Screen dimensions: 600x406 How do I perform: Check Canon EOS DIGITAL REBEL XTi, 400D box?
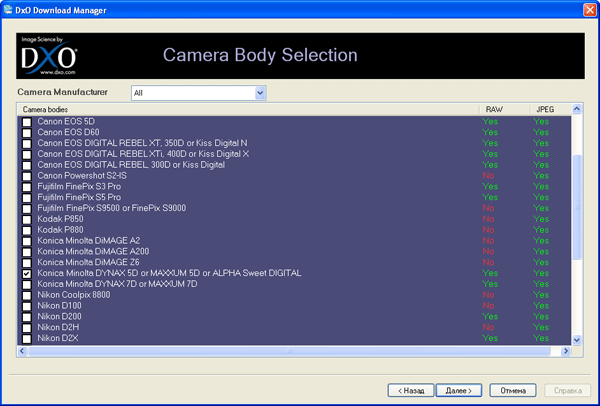coord(27,155)
